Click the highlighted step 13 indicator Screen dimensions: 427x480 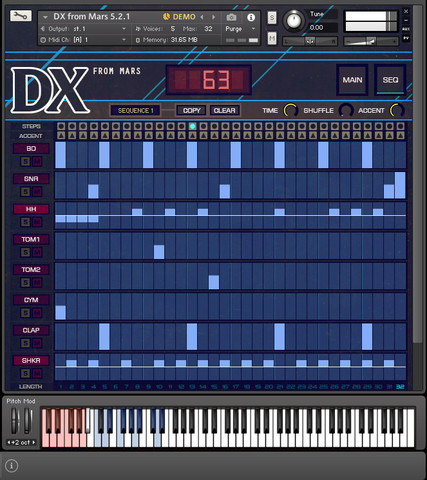(x=192, y=126)
